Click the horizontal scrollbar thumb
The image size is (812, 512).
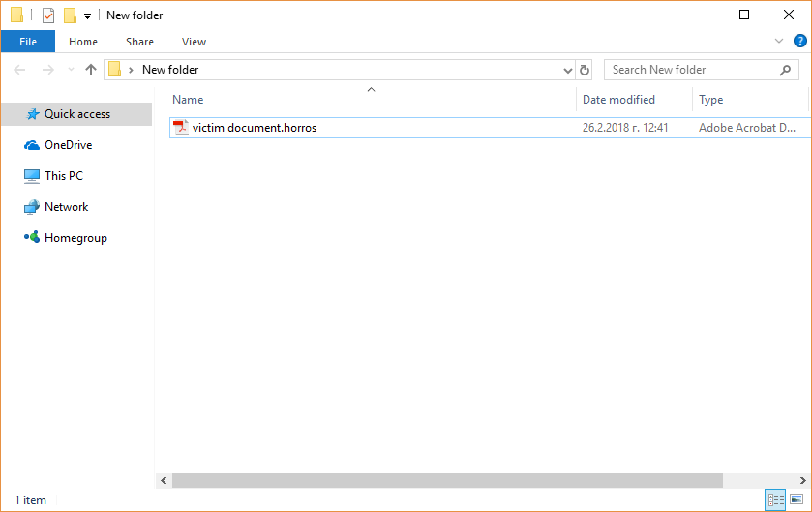pos(447,480)
